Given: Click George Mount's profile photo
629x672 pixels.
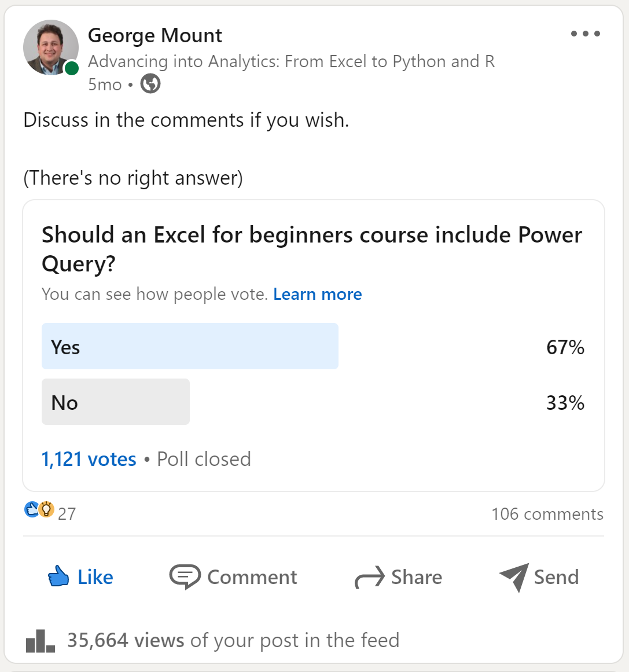Looking at the screenshot, I should pos(50,47).
